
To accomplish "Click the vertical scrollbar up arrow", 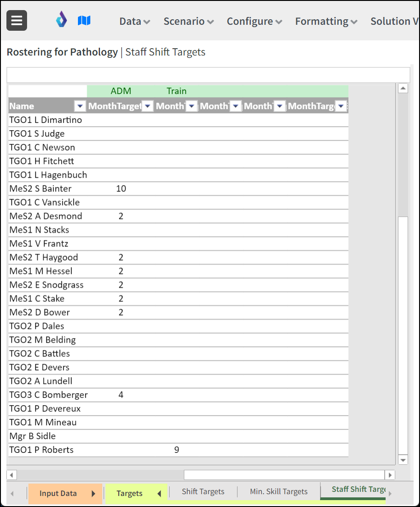I will [x=403, y=88].
